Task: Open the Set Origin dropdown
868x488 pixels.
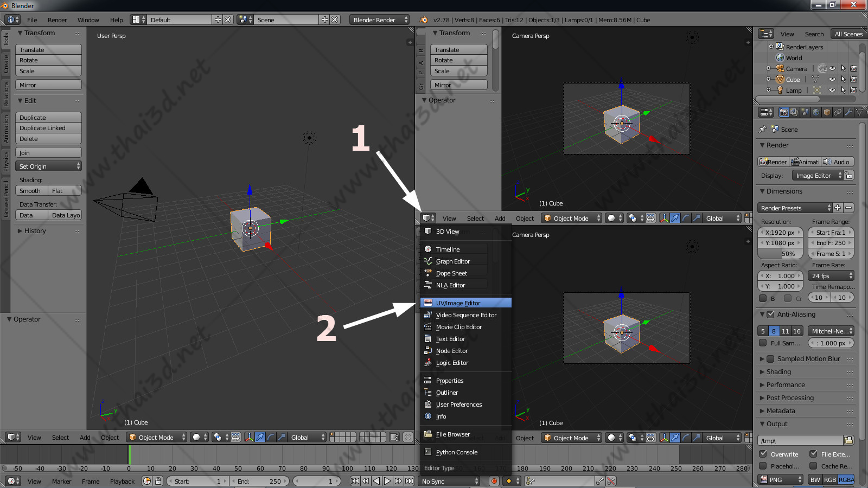Action: [49, 166]
